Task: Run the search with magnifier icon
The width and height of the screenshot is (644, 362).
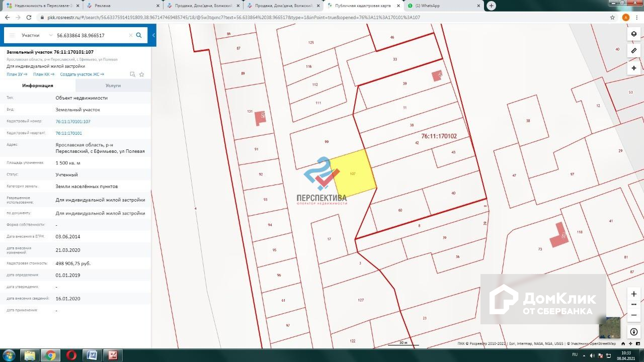Action: coord(139,35)
